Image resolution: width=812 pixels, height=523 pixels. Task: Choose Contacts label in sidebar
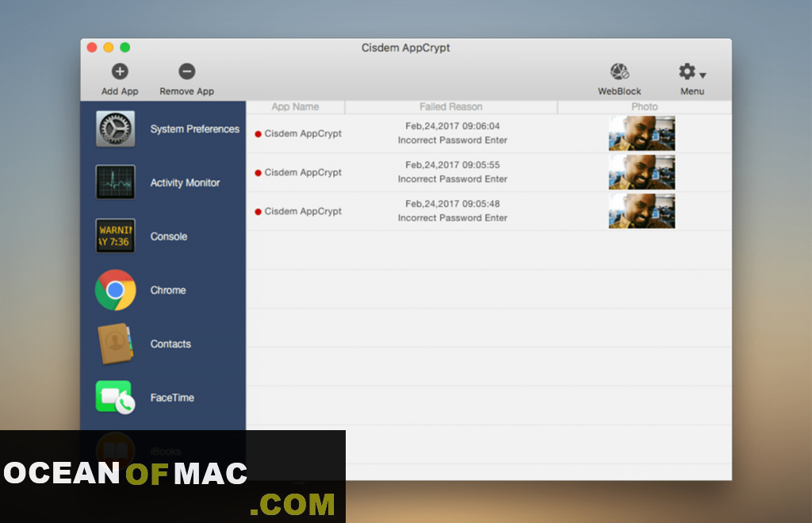coord(170,344)
